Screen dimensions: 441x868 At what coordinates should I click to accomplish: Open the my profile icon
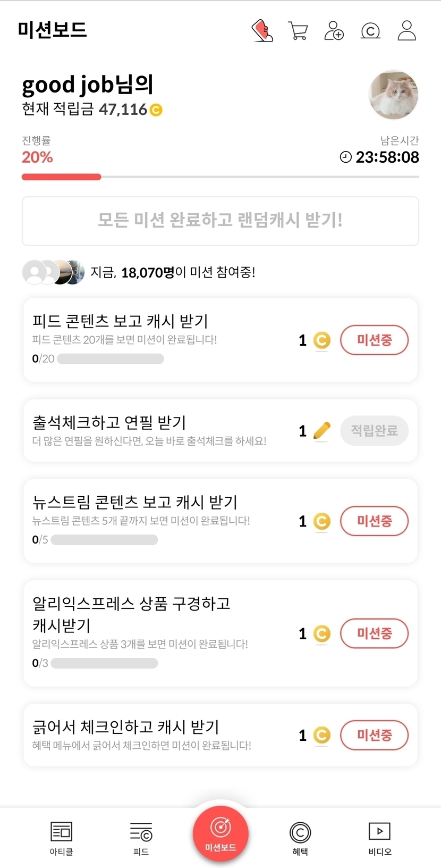[407, 30]
